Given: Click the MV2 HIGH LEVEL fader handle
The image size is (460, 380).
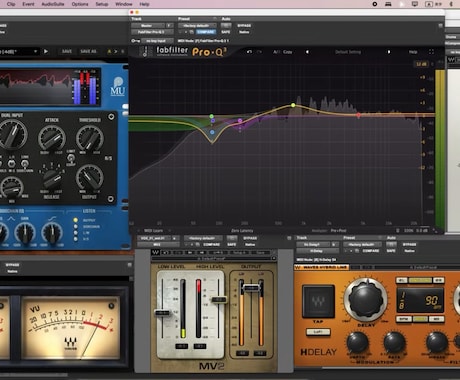Looking at the screenshot, I should click(218, 300).
